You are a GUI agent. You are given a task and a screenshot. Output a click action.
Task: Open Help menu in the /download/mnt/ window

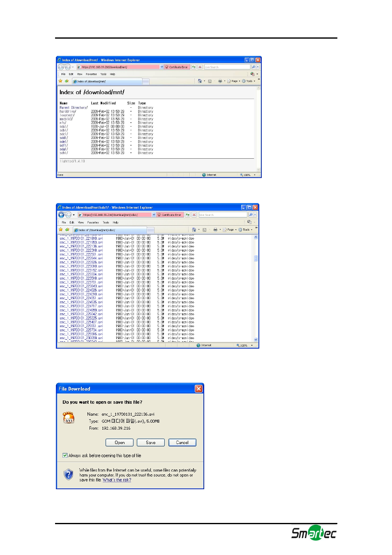[112, 74]
